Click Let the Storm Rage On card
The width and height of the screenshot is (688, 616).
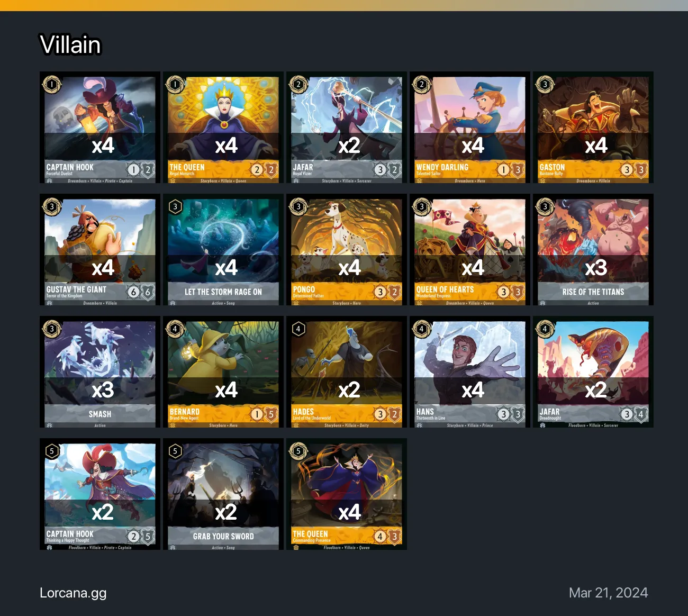223,250
